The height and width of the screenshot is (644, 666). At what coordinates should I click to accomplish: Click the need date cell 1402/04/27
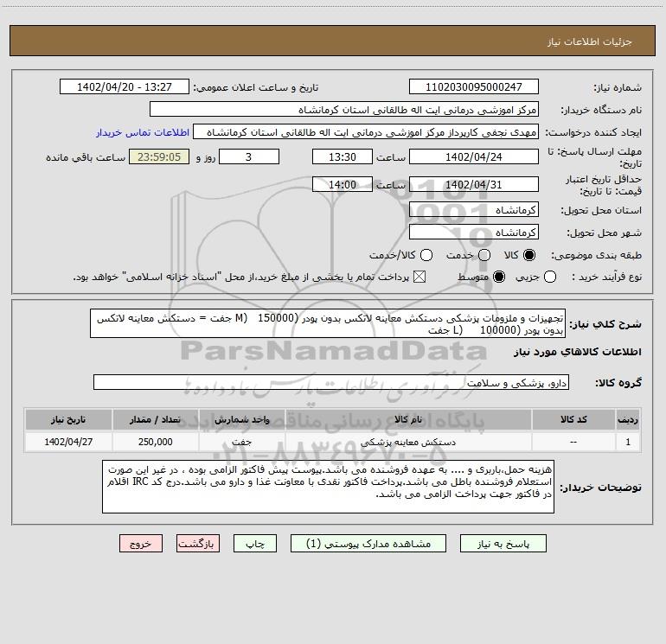68,442
